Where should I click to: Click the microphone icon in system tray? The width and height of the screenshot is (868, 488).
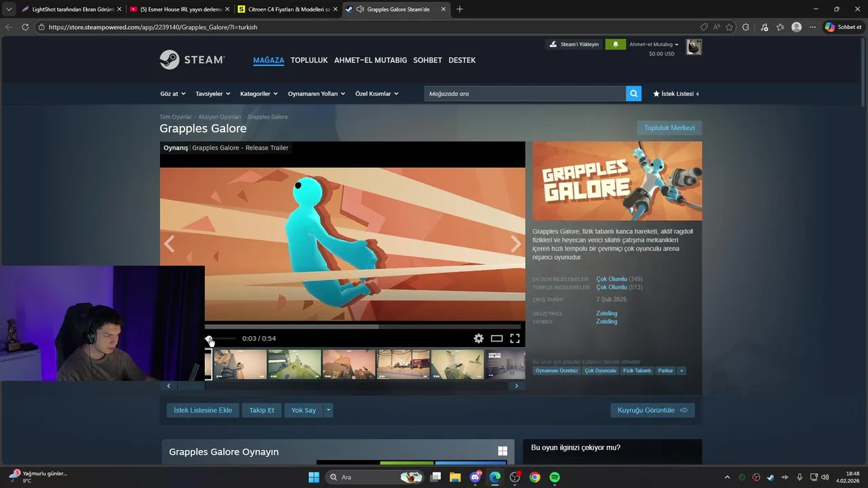point(800,477)
